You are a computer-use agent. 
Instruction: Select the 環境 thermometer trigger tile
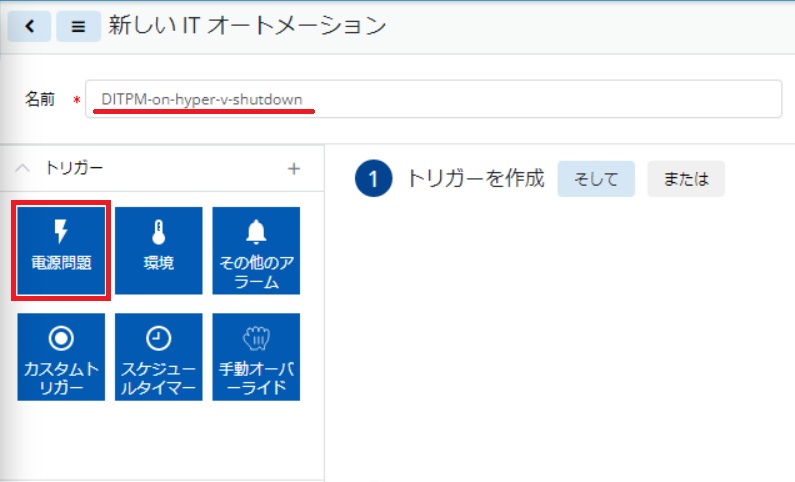[159, 250]
